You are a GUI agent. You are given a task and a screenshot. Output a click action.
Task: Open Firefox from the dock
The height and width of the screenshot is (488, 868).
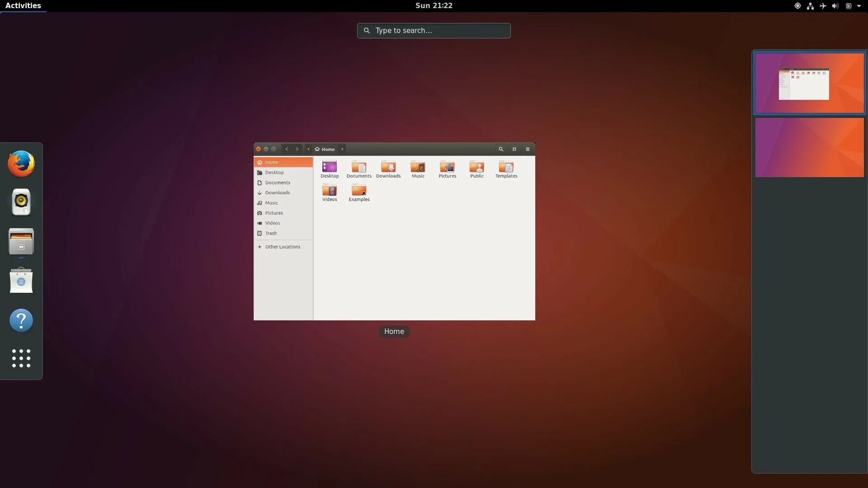[21, 164]
